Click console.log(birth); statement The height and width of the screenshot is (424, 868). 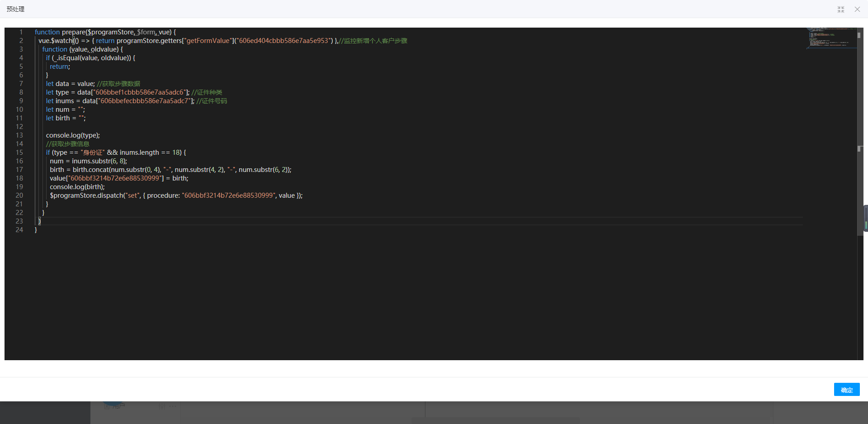[x=77, y=187]
